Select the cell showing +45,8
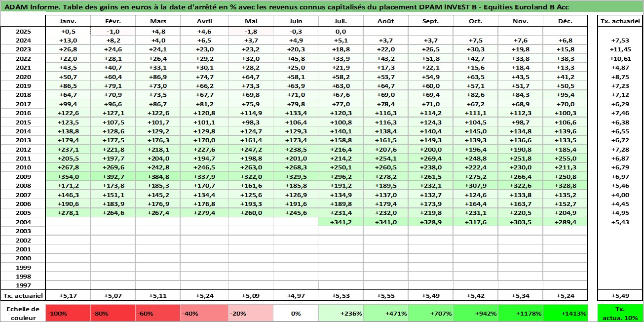 [x=296, y=58]
